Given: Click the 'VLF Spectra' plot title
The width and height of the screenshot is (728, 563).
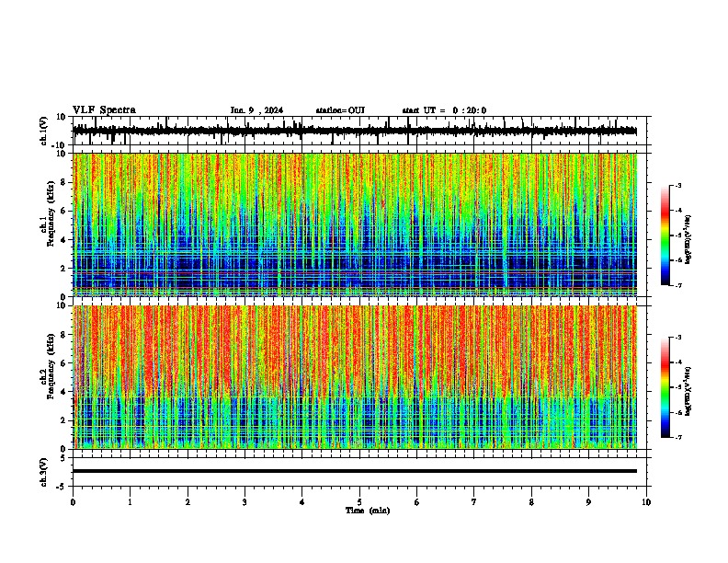Looking at the screenshot, I should pos(104,109).
